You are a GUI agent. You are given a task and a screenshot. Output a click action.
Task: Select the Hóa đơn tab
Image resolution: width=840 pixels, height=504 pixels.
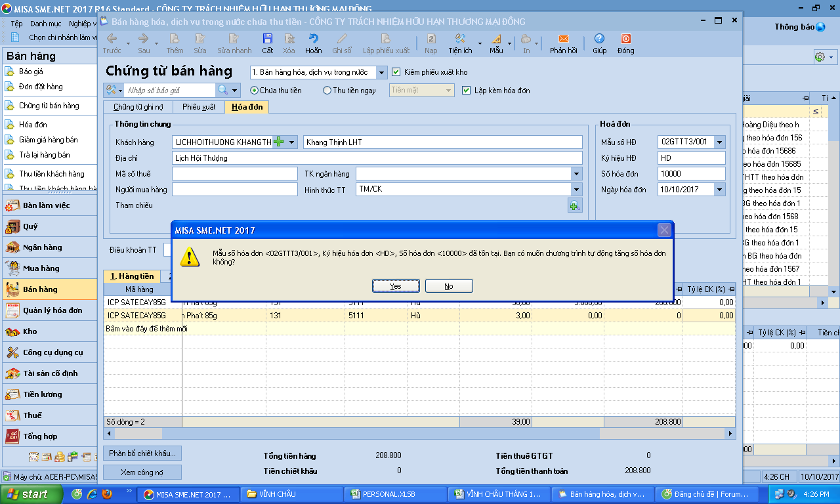coord(247,107)
